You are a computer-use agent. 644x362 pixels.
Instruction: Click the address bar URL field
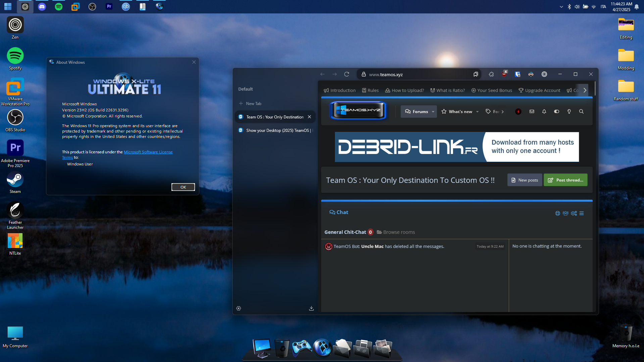419,74
